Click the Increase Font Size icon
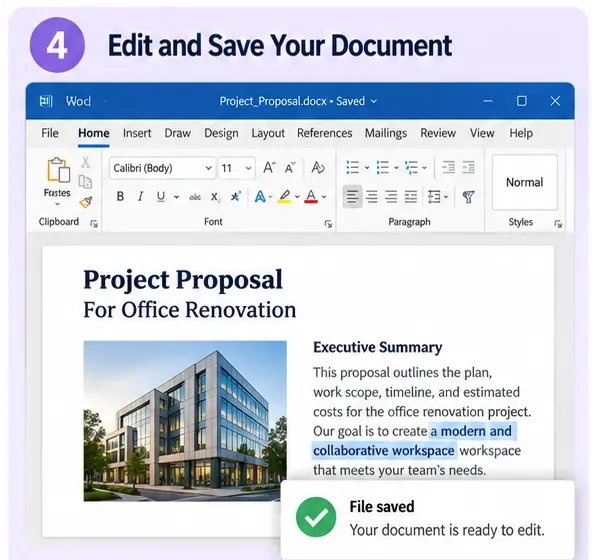 tap(269, 167)
